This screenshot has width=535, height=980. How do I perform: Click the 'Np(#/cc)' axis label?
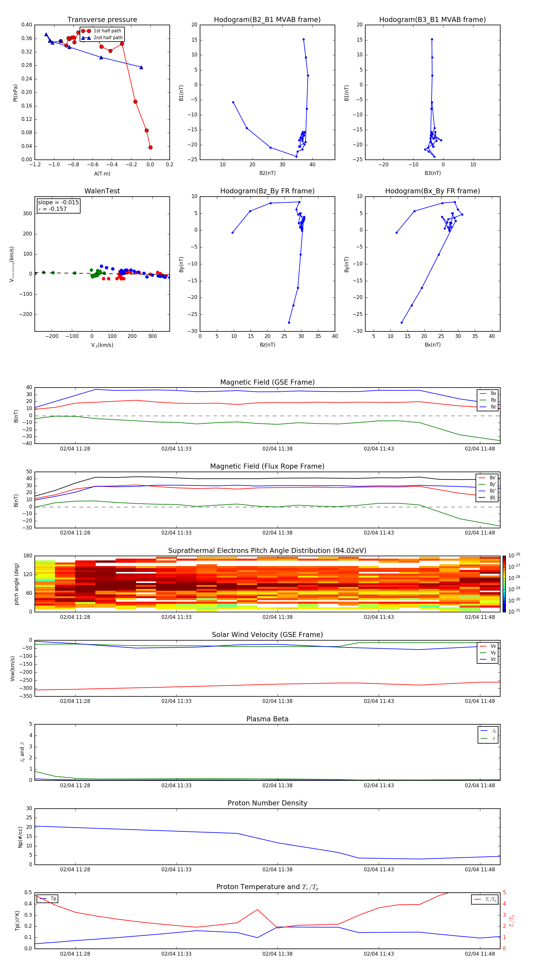20,837
